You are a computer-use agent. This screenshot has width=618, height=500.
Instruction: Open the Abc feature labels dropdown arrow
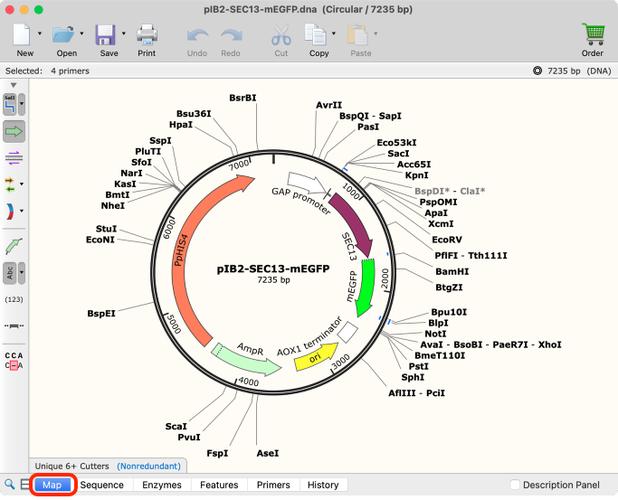point(22,273)
